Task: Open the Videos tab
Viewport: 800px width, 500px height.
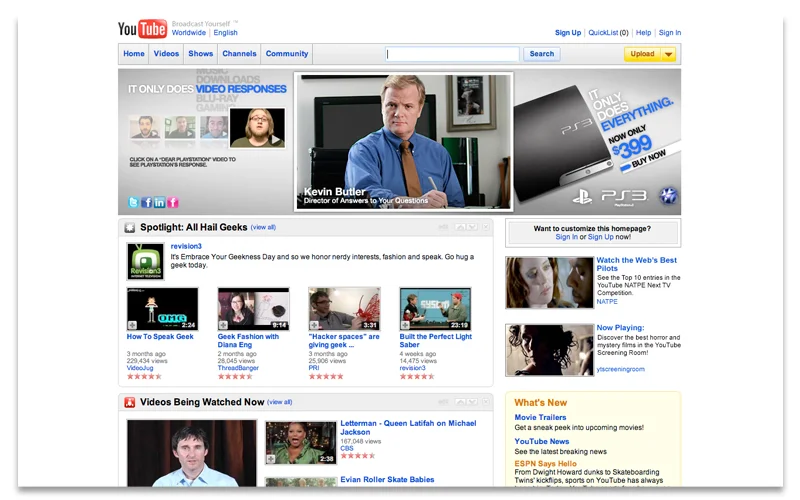Action: pyautogui.click(x=166, y=54)
